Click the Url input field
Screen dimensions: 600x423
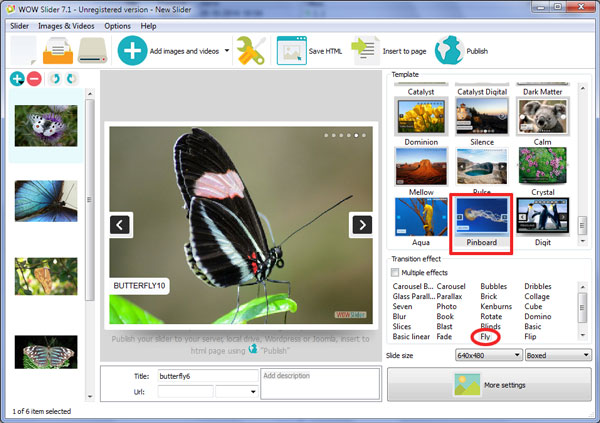186,392
